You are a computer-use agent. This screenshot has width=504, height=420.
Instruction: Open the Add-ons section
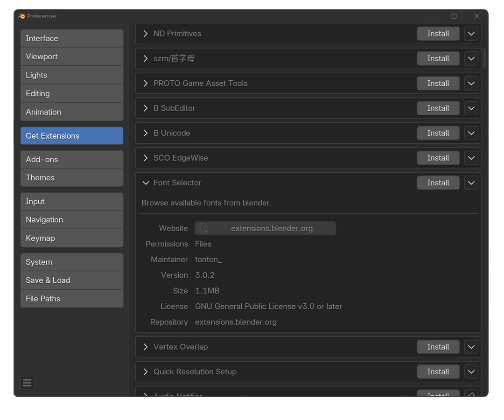click(x=72, y=160)
